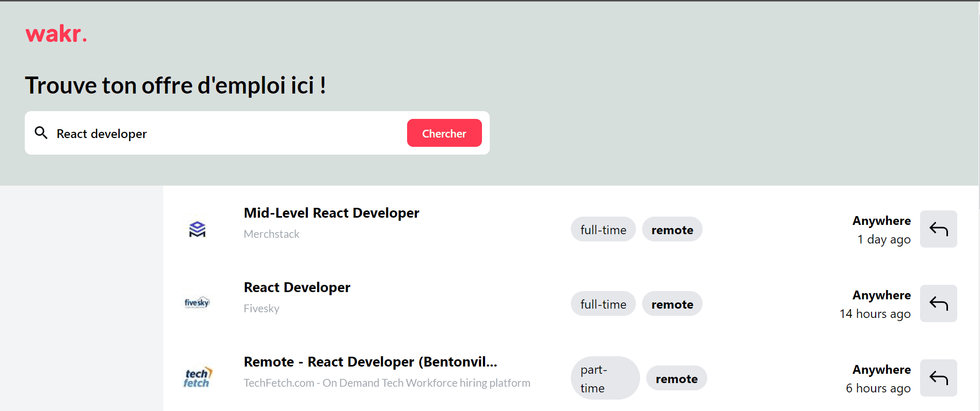980x411 pixels.
Task: Select remote tag on Fivesky job
Action: (672, 304)
